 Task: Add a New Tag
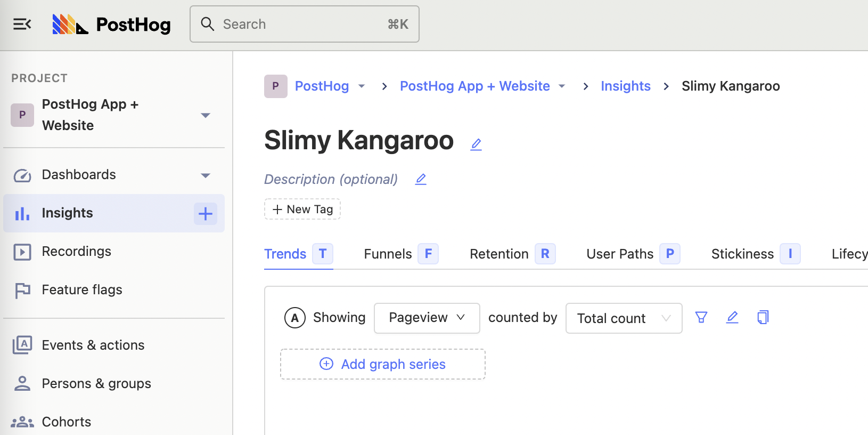(x=302, y=210)
